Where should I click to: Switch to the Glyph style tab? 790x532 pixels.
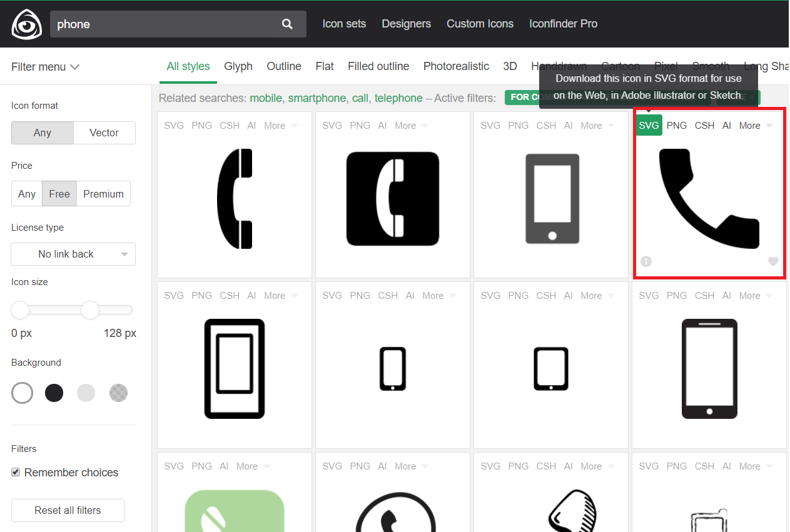(238, 66)
